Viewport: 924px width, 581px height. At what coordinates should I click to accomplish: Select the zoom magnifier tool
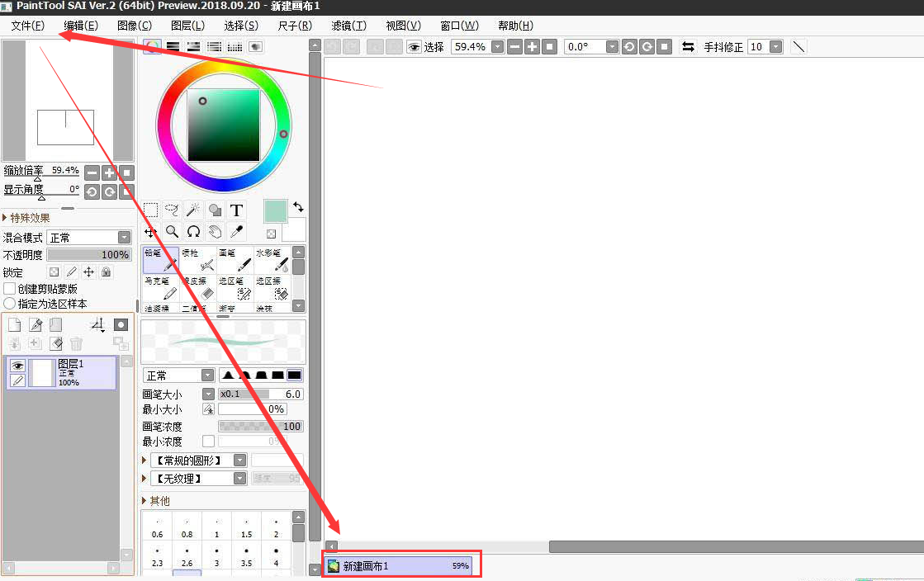click(172, 232)
